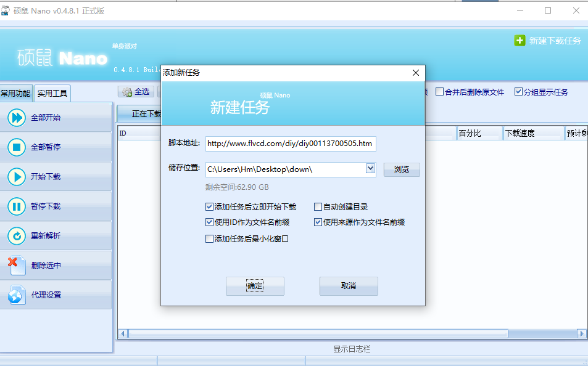The width and height of the screenshot is (588, 366).
Task: Click the 开始下载 play icon
Action: [17, 177]
